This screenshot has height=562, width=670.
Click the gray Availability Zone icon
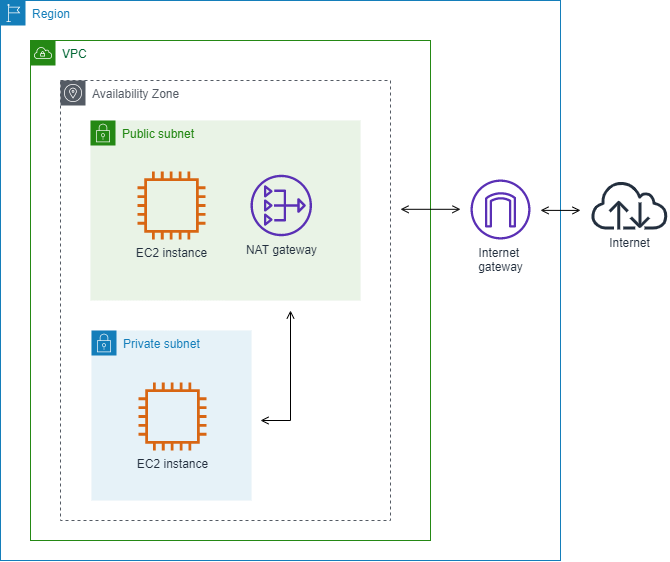pos(73,93)
